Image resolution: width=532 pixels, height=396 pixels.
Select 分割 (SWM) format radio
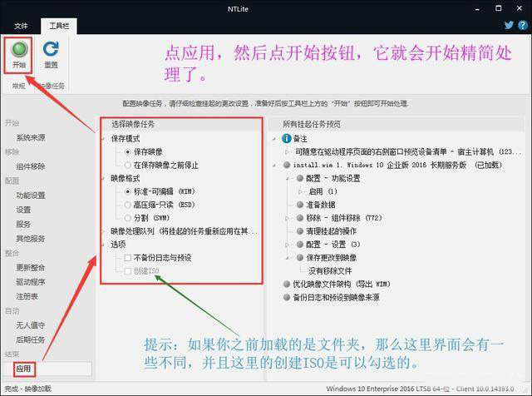point(127,218)
